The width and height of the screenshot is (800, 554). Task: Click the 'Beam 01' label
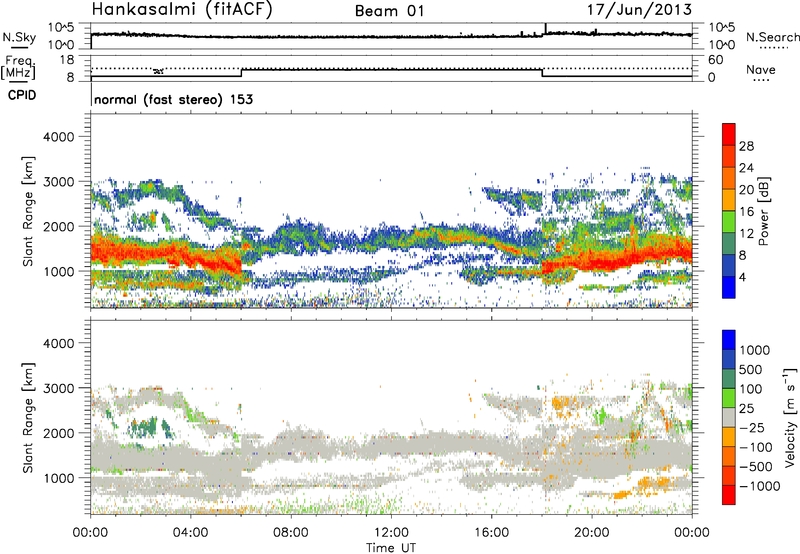click(x=389, y=11)
